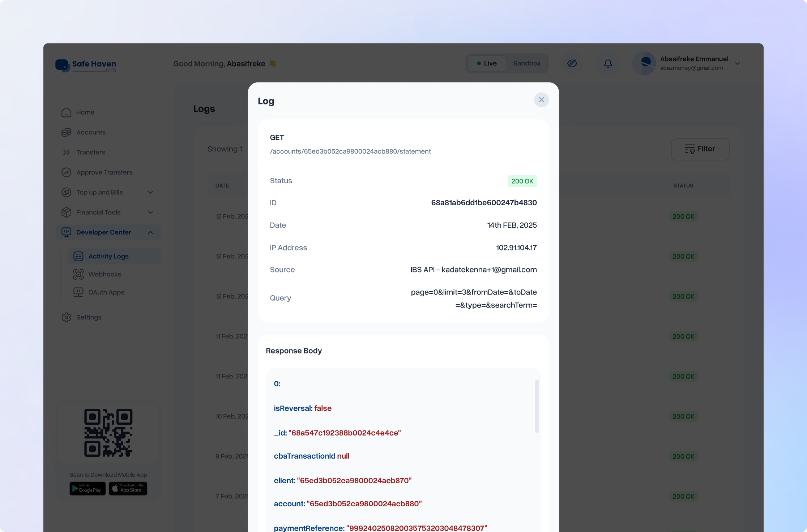Toggle balance visibility with the eye icon
The image size is (807, 532).
[572, 63]
